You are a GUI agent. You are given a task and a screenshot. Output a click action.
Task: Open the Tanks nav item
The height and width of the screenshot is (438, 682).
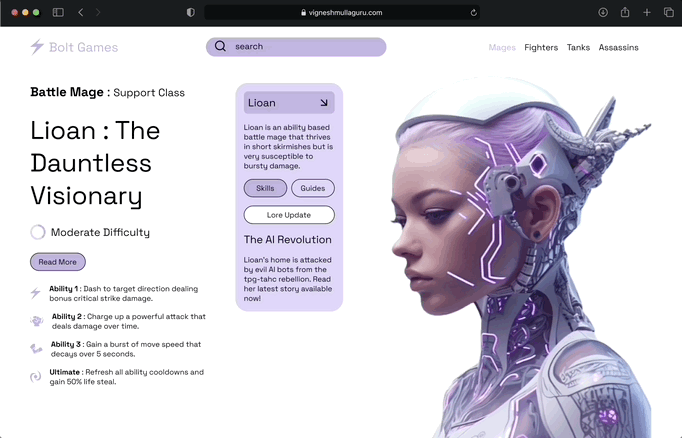point(578,47)
